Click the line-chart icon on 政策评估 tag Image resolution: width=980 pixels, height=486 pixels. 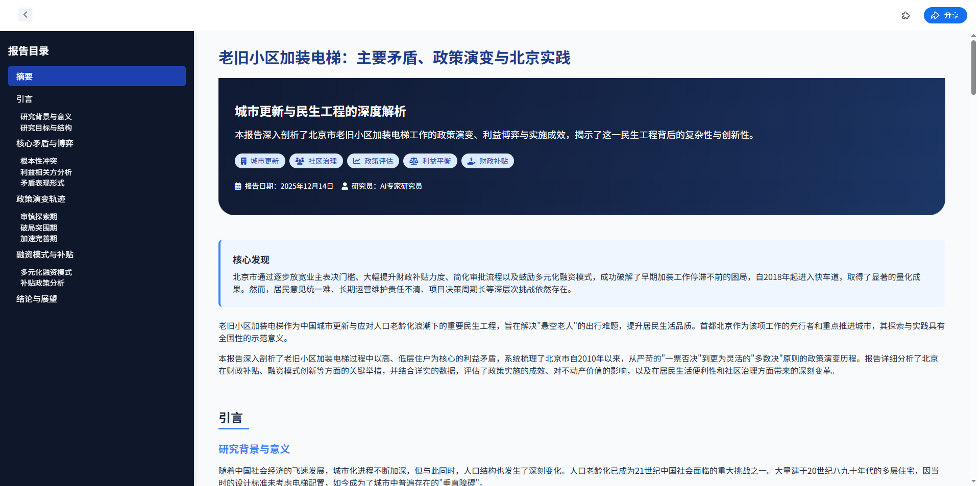pyautogui.click(x=357, y=161)
